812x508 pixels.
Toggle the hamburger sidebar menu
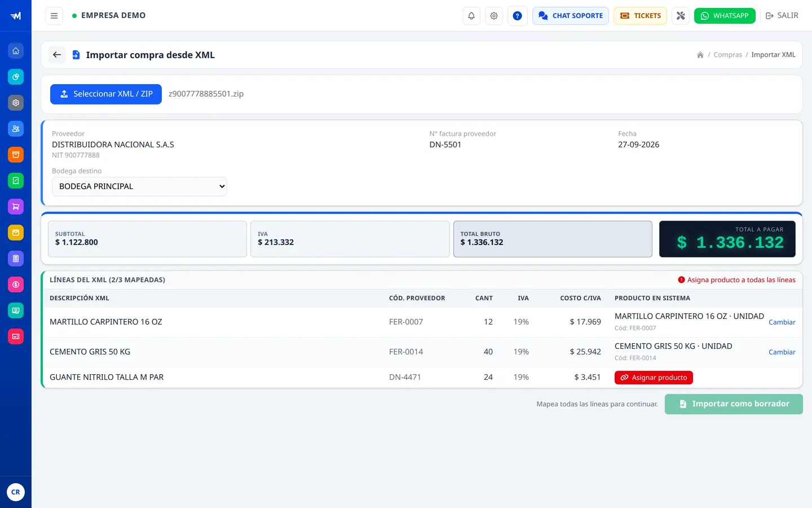point(54,16)
